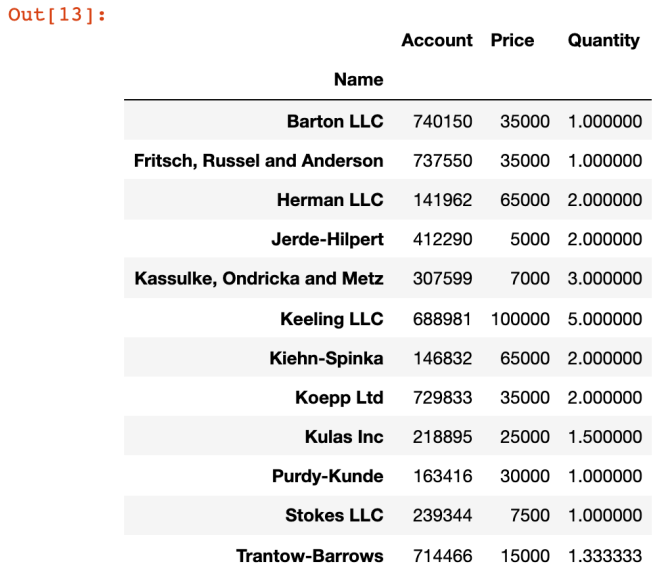Click the Name index header
Viewport: 671px width, 582px height.
coord(358,79)
